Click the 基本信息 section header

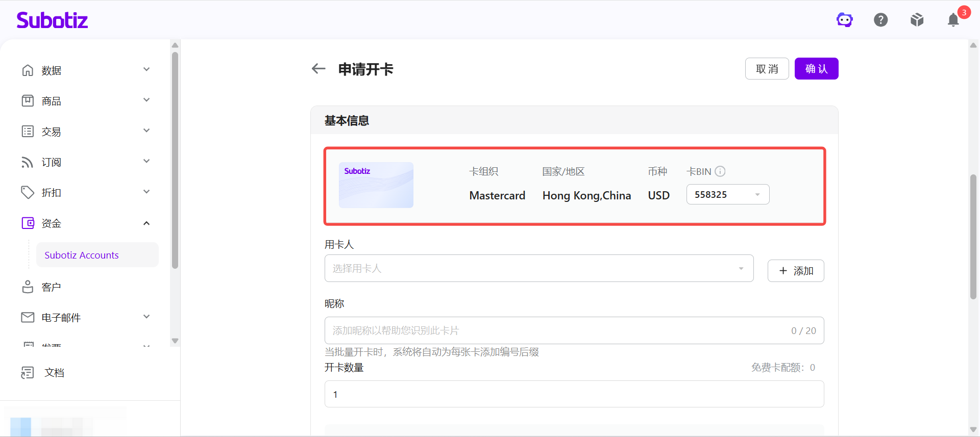pos(347,120)
